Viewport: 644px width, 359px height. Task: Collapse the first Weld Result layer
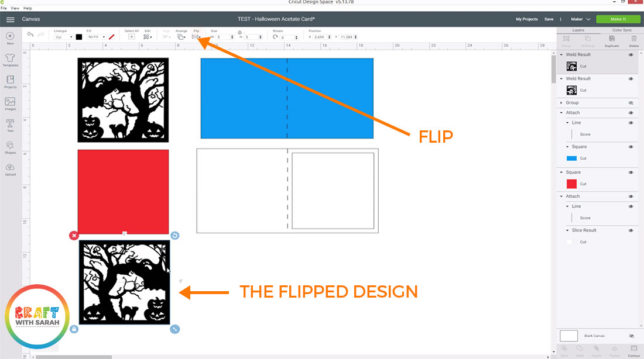[561, 54]
